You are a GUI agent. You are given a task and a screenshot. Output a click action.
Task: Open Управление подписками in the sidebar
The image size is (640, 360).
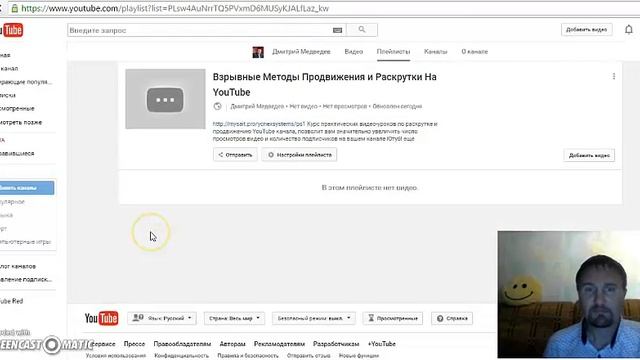(26, 280)
